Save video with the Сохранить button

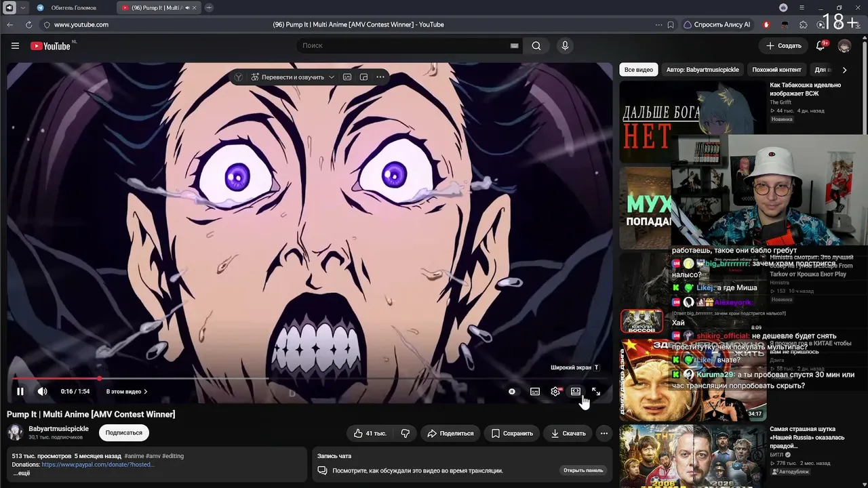(x=512, y=433)
